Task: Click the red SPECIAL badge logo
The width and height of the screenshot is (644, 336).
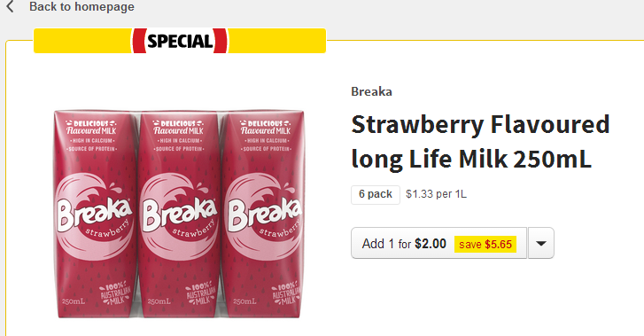Action: [x=180, y=41]
